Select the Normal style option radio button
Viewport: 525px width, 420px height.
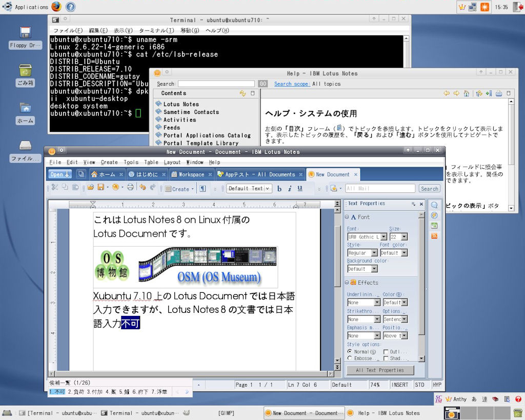350,351
